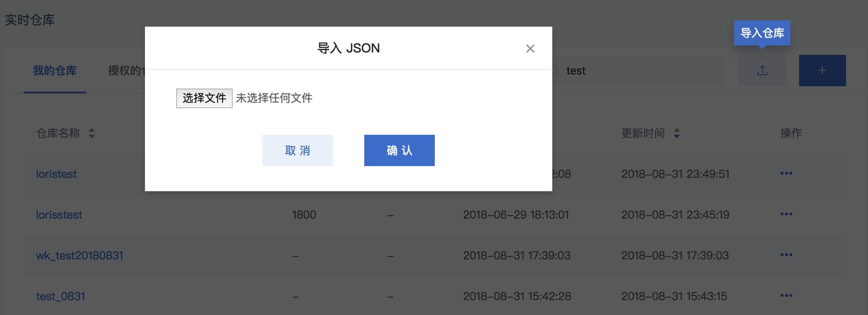Cancel import with 取消 button
Viewport: 868px width, 315px height.
click(x=298, y=150)
